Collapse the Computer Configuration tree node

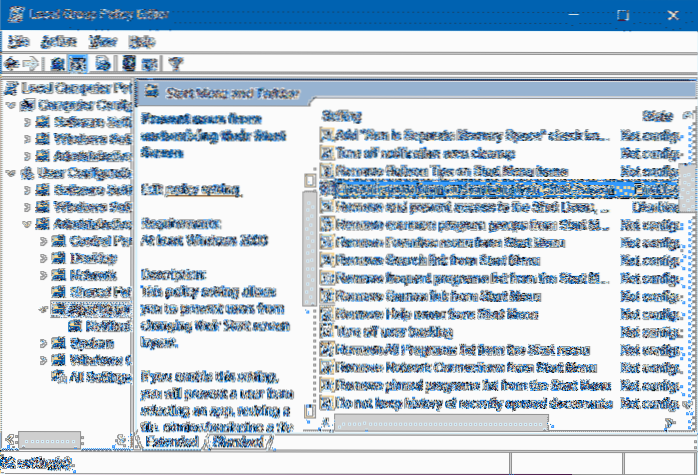point(10,104)
